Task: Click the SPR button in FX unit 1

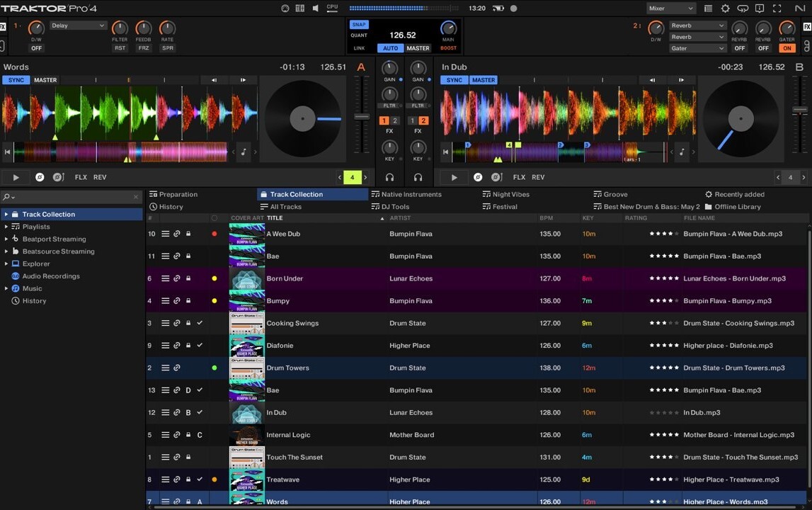Action: 168,48
